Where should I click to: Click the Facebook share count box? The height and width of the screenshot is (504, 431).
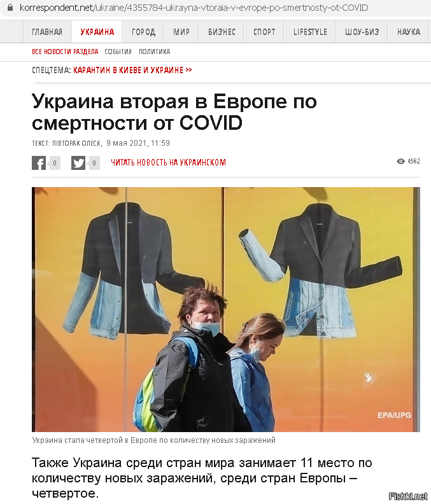[55, 163]
